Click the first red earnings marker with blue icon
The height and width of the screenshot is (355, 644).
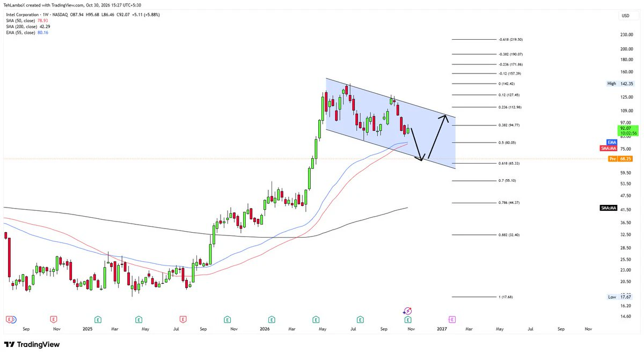10,319
